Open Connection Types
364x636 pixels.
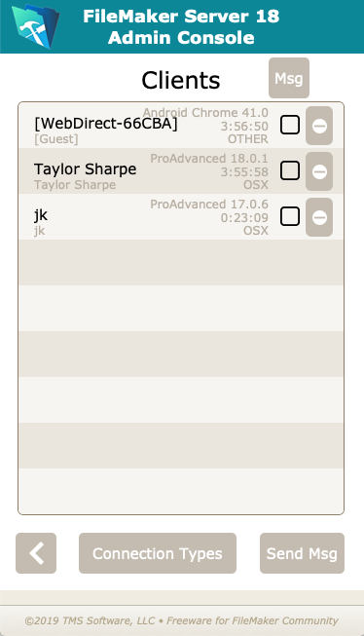pos(158,553)
